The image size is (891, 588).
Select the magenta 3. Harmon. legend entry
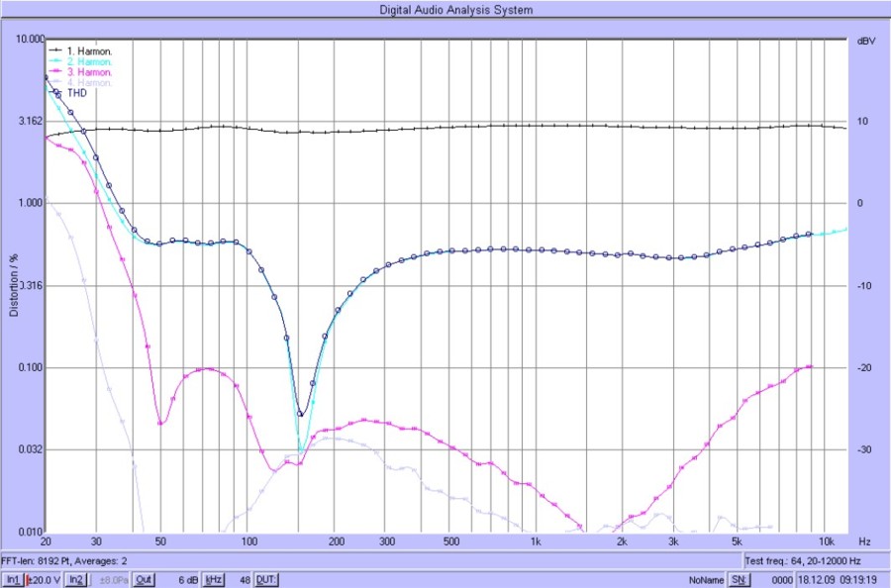point(88,72)
